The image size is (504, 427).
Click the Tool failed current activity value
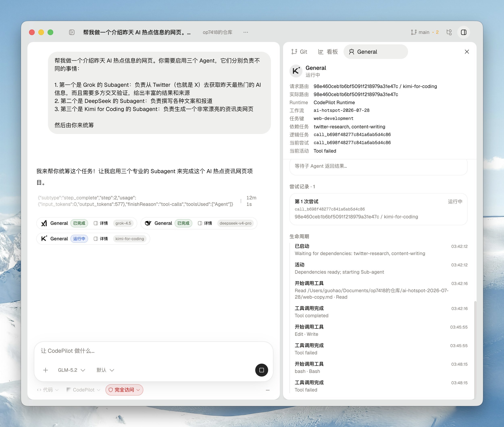tap(325, 151)
